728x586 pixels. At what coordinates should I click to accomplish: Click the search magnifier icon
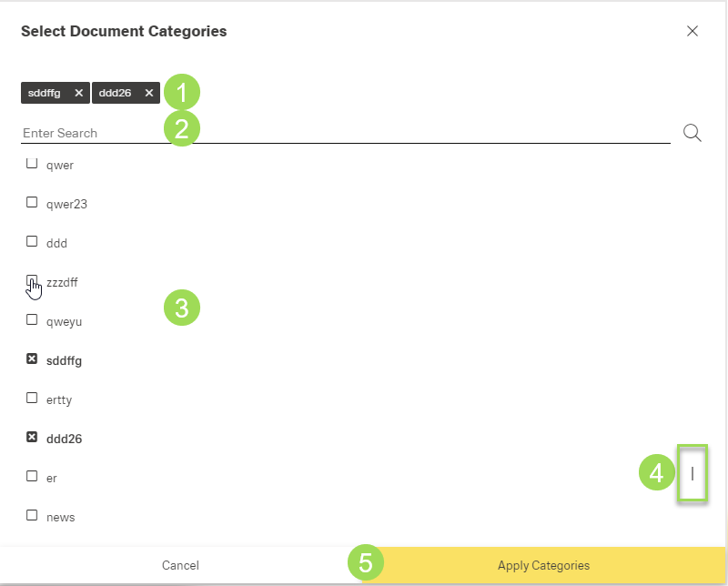click(692, 133)
